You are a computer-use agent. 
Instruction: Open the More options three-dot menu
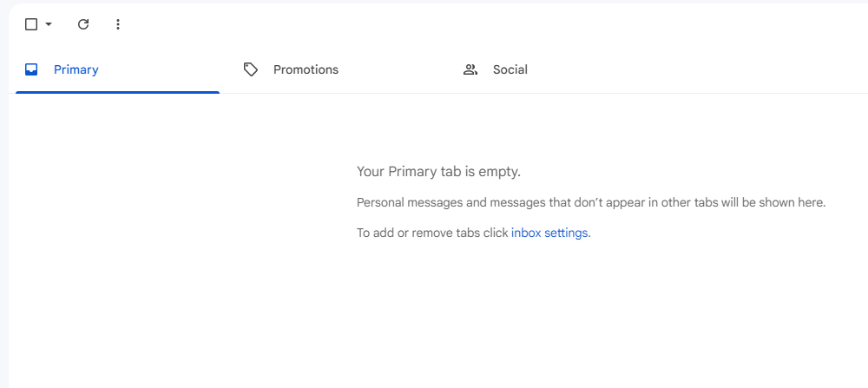(x=118, y=24)
